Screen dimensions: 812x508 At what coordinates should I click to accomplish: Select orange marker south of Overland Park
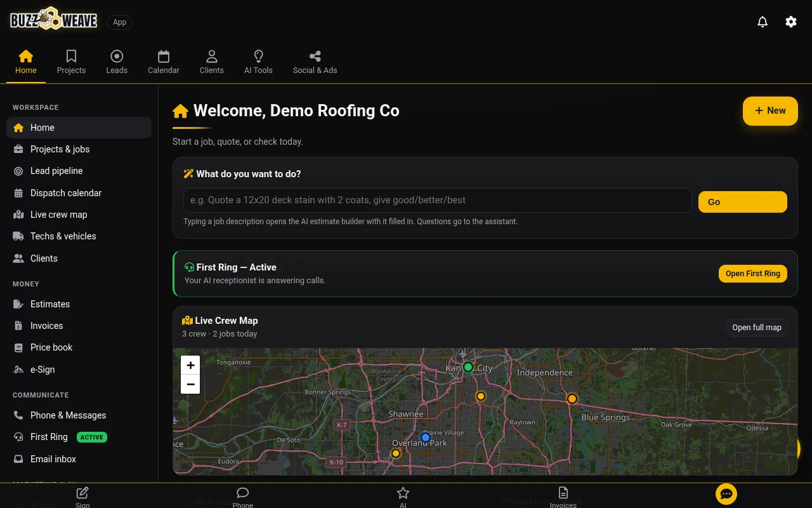coord(396,453)
